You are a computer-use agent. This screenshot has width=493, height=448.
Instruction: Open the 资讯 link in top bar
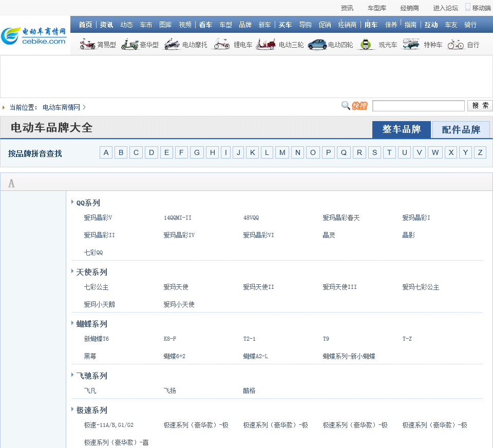tap(347, 8)
